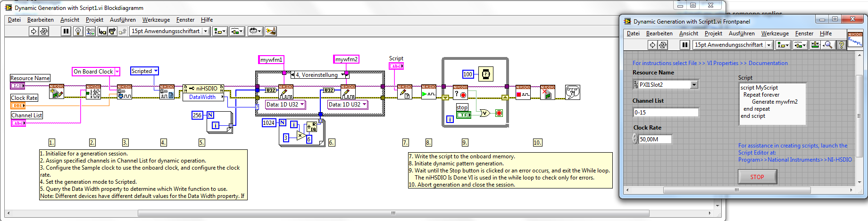
Task: Open Hilfe menu in Frontpanel window
Action: pos(826,33)
